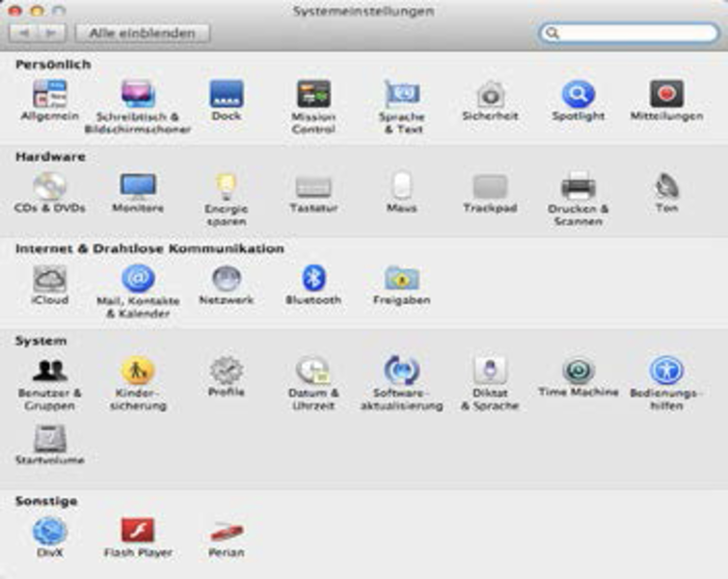Close the Systemeinstellungen window

(14, 10)
